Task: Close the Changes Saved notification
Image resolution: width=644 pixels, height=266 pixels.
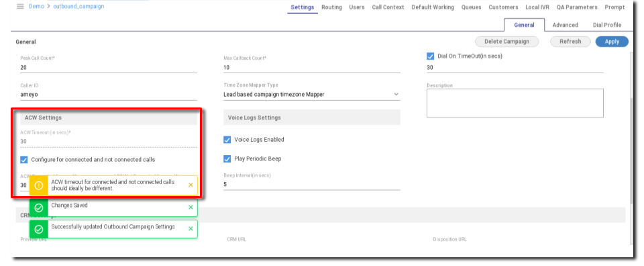Action: coord(191,207)
